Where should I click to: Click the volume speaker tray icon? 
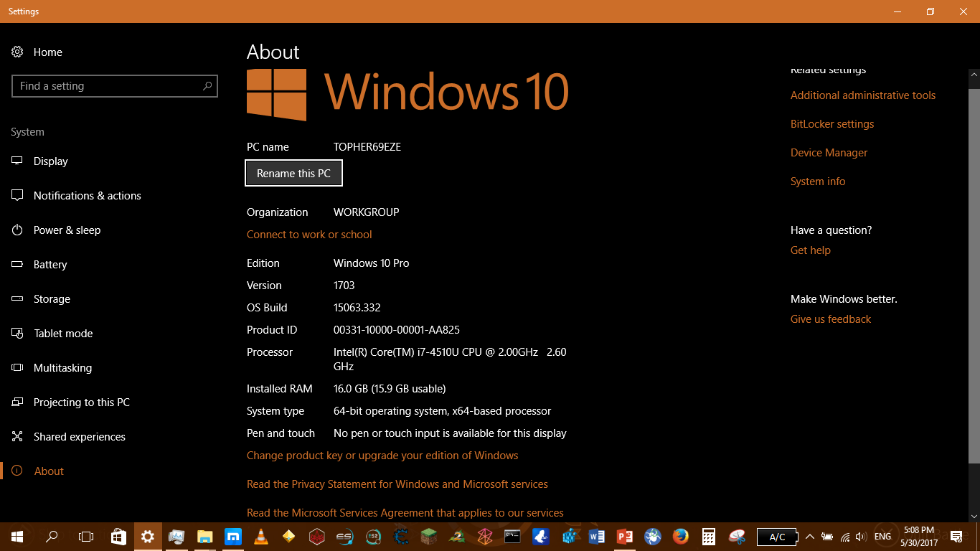pos(862,537)
